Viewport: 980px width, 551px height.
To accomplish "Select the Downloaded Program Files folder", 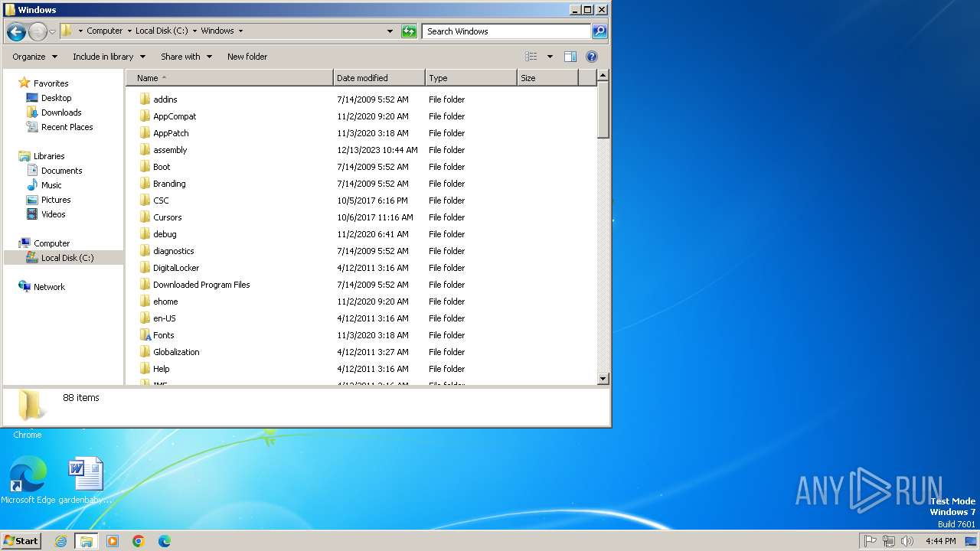I will click(201, 285).
